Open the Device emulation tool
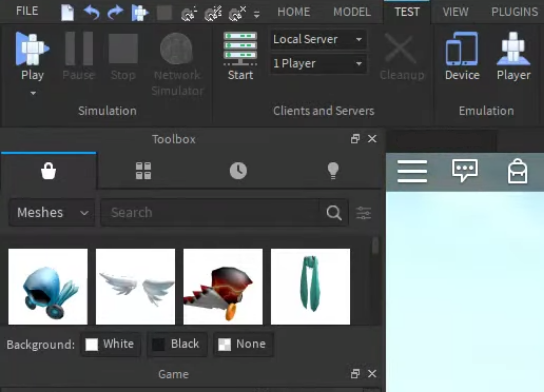Screen dimensions: 544x392 tap(462, 56)
